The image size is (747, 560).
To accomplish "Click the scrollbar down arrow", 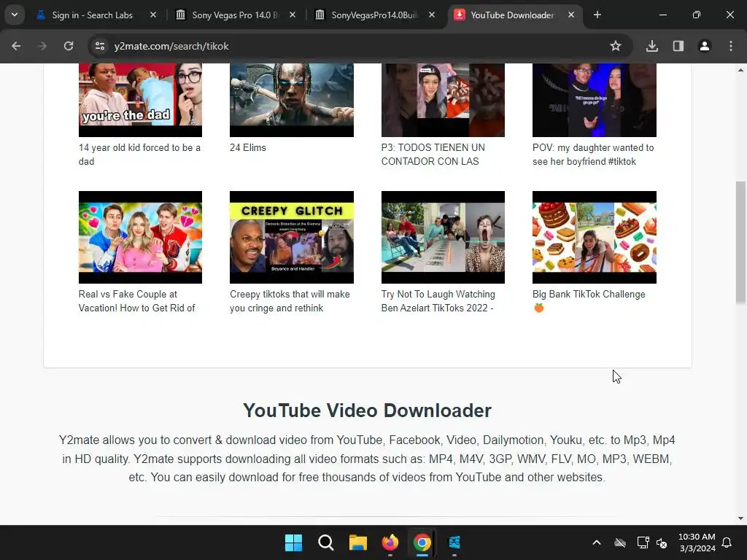I will tap(740, 518).
